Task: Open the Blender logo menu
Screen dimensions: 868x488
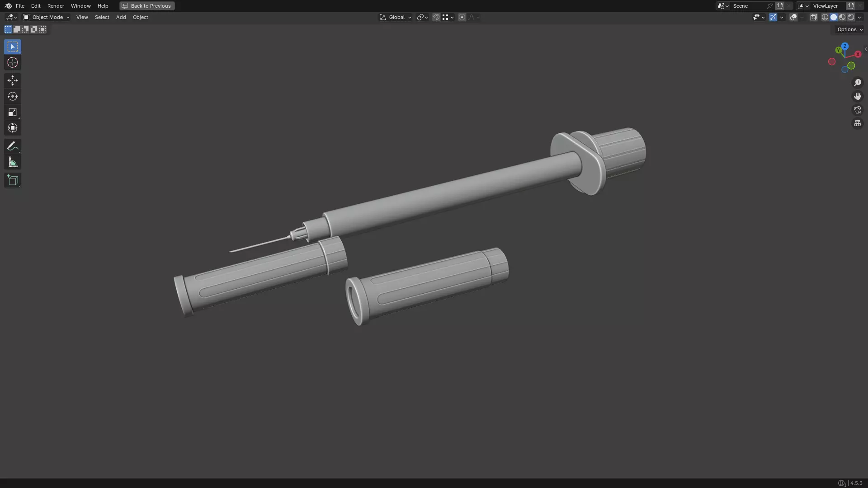Action: tap(8, 6)
